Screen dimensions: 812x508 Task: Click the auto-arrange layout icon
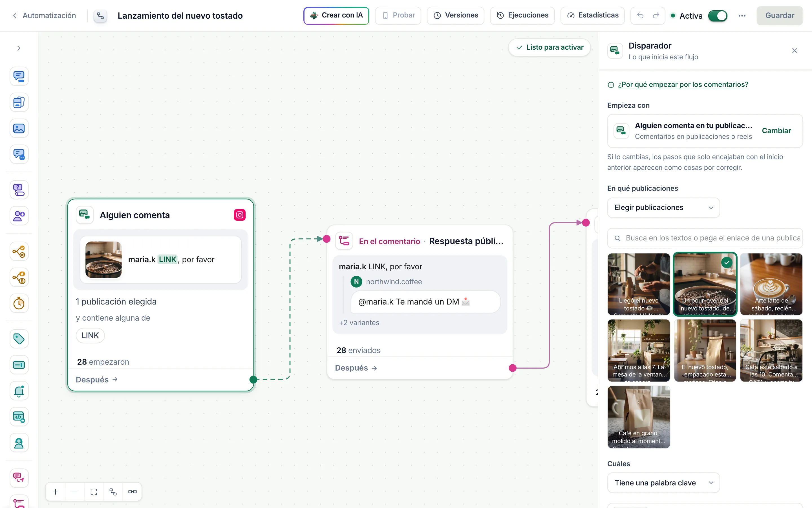tap(113, 492)
